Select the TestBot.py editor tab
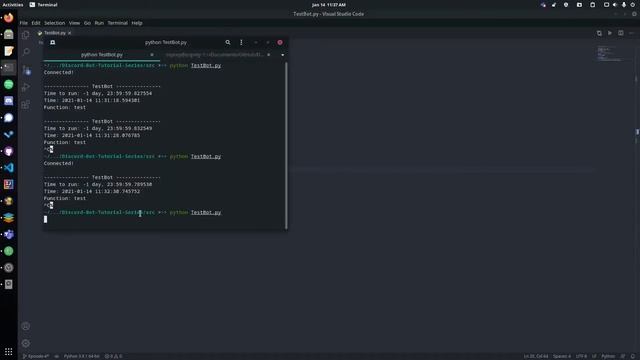Screen dimensions: 640x360 [x=55, y=33]
